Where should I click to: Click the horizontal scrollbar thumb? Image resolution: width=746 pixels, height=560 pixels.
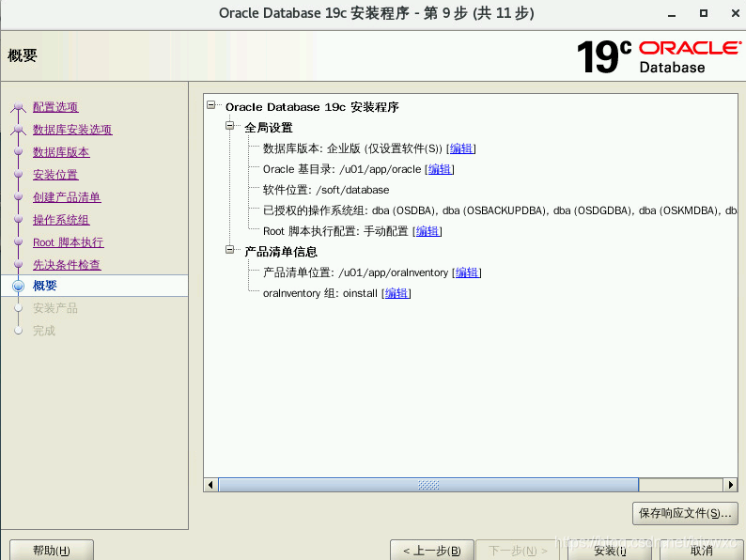[428, 485]
